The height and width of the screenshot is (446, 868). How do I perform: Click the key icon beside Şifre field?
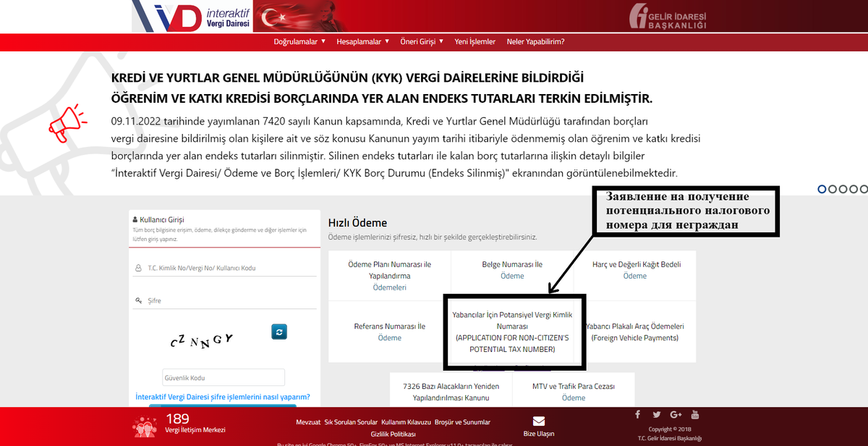tap(137, 300)
